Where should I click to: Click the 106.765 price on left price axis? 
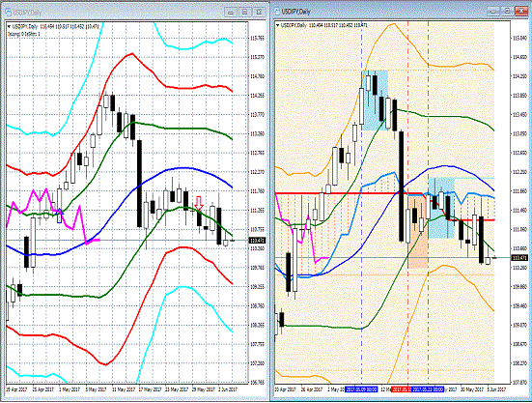(257, 383)
